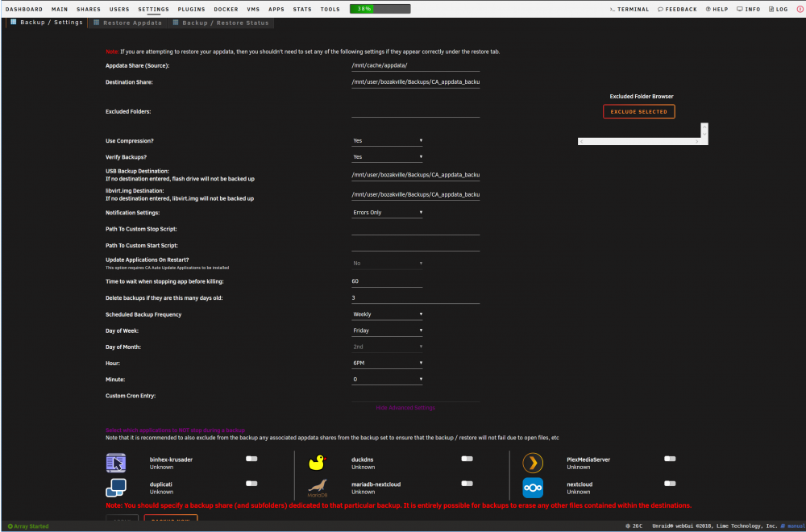Screen dimensions: 806x532
Task: Click the libvirt.img Destination field
Action: click(415, 194)
